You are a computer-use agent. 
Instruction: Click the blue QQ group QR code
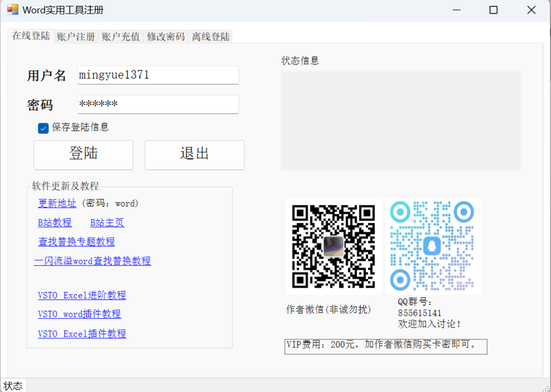(x=433, y=246)
